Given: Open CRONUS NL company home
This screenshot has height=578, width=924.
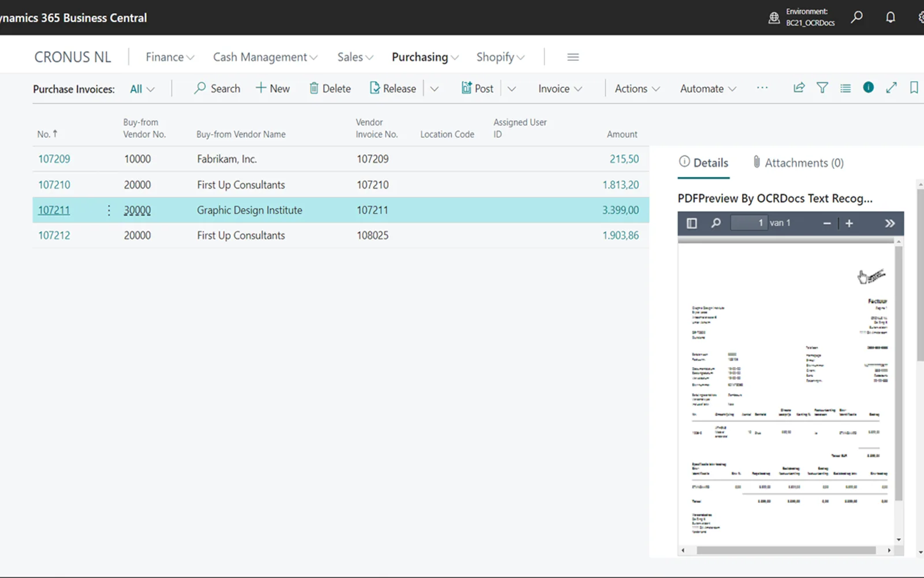Looking at the screenshot, I should pyautogui.click(x=73, y=57).
